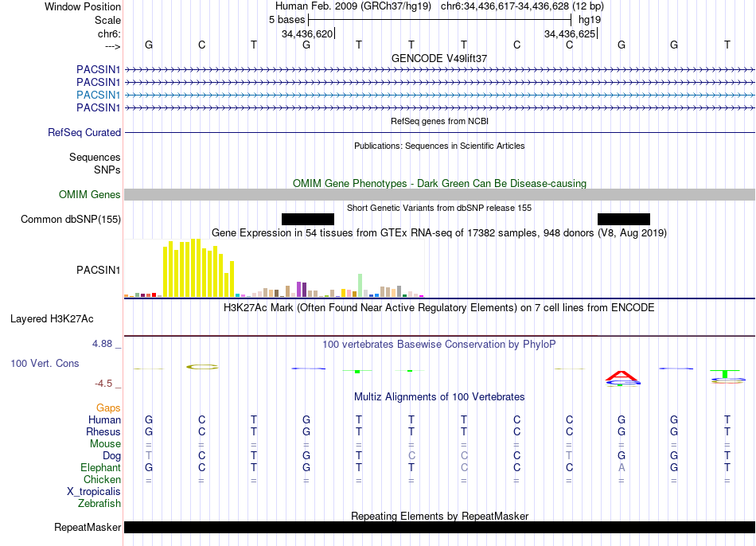Screen dimensions: 756x546
Task: Click the GENCODE V49lift37 track title
Action: [438, 58]
